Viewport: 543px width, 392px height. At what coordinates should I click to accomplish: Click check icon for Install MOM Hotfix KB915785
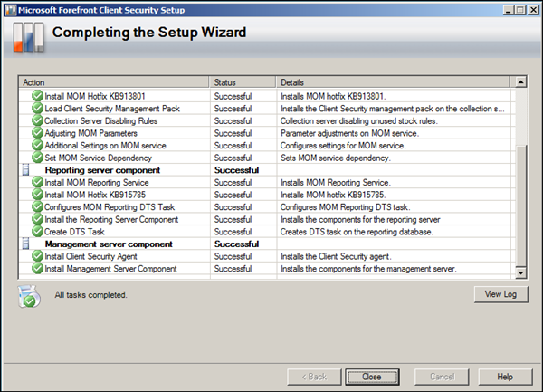pos(37,195)
